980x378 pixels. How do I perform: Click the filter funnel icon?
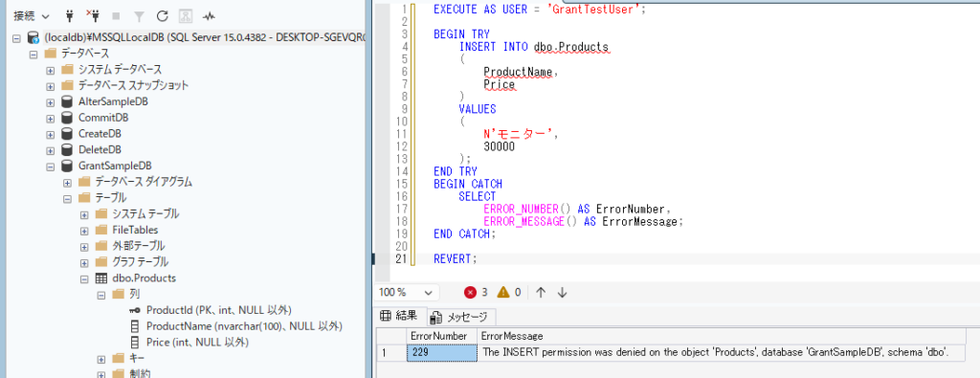click(x=139, y=16)
